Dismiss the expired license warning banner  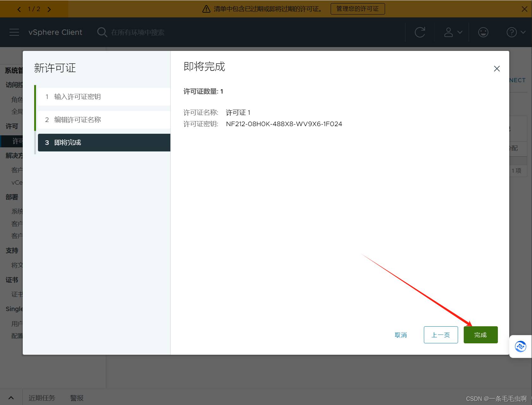[524, 9]
